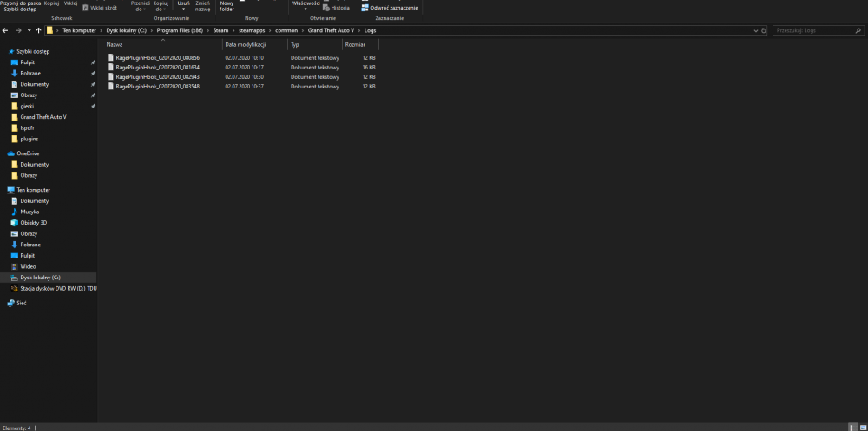Switch to details view in status bar

(852, 428)
